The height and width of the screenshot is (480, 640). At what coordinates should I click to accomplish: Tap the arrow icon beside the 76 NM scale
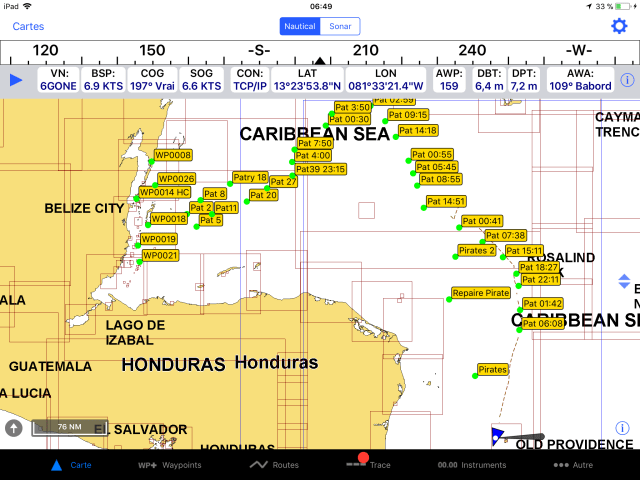pos(14,427)
